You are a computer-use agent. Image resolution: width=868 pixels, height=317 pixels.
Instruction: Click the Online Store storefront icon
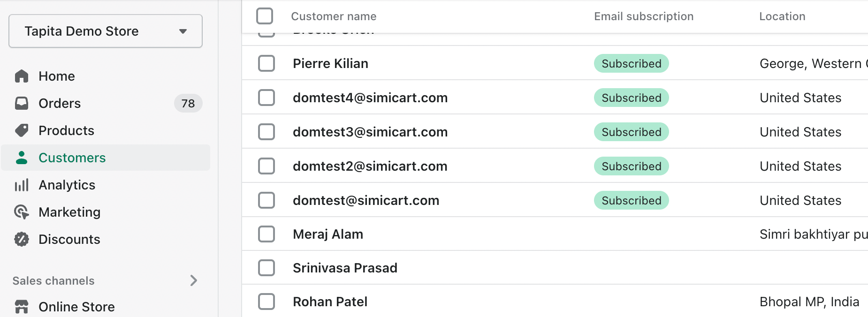point(22,307)
